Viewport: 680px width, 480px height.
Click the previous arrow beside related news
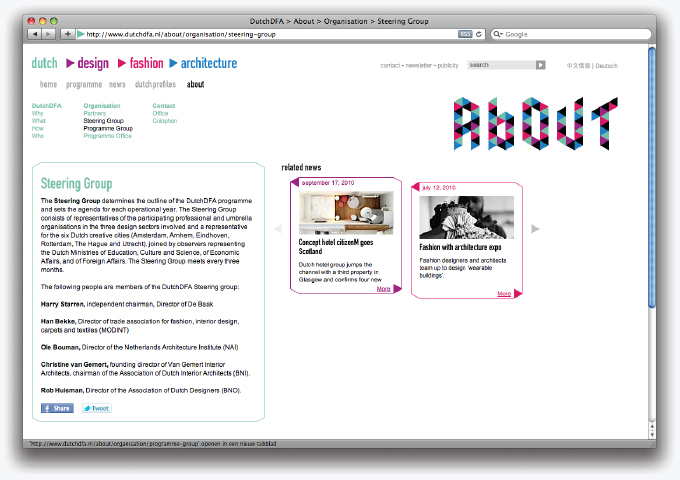(x=278, y=229)
